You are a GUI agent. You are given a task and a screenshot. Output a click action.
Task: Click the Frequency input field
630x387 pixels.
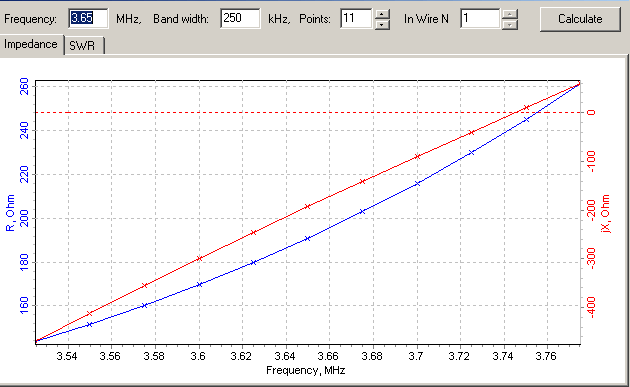coord(88,18)
